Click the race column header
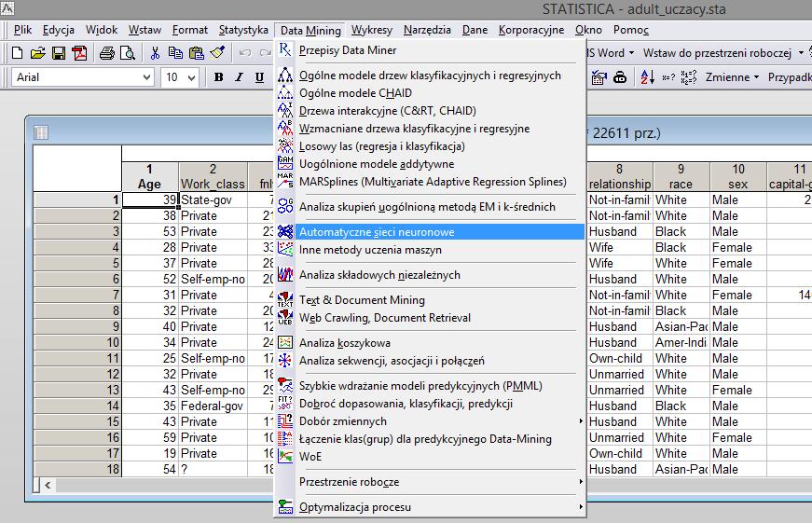This screenshot has height=523, width=812. coord(681,176)
